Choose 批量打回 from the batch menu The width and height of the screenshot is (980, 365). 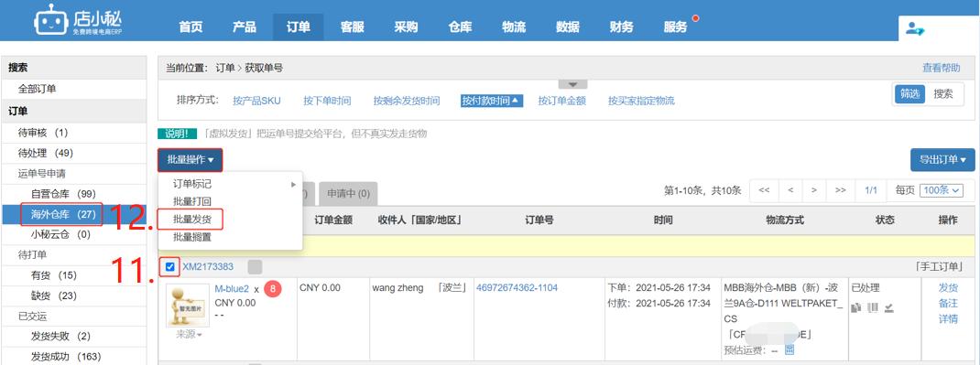point(191,201)
